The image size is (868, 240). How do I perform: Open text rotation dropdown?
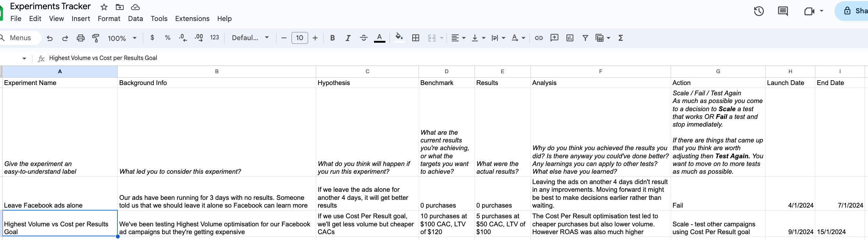[518, 38]
